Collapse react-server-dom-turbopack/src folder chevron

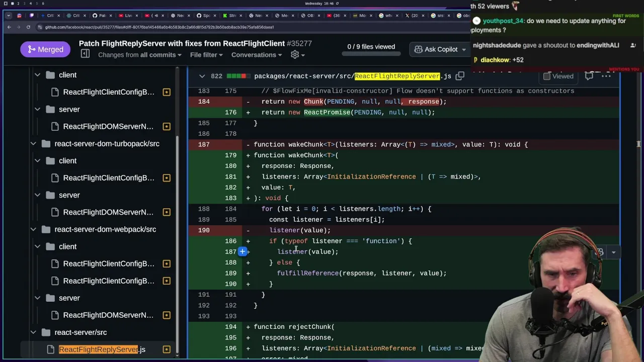click(33, 144)
